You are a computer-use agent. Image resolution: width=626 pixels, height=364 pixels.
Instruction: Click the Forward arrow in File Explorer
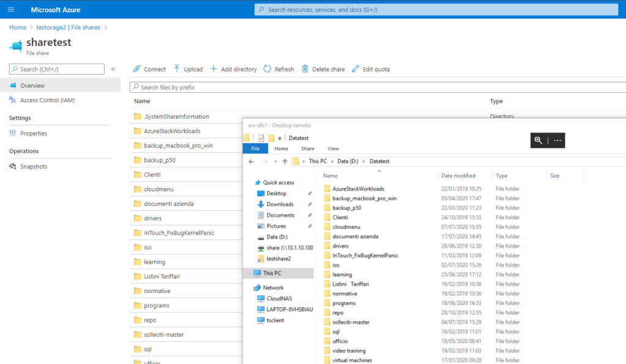click(x=265, y=161)
